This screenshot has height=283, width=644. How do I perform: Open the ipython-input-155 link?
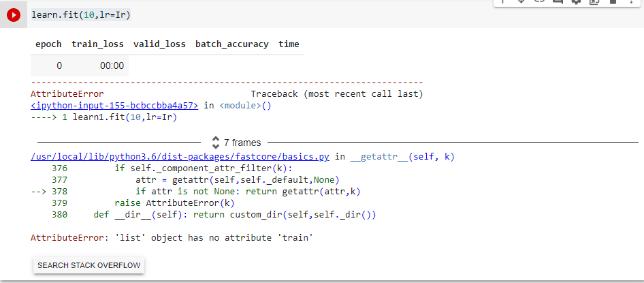tap(114, 105)
